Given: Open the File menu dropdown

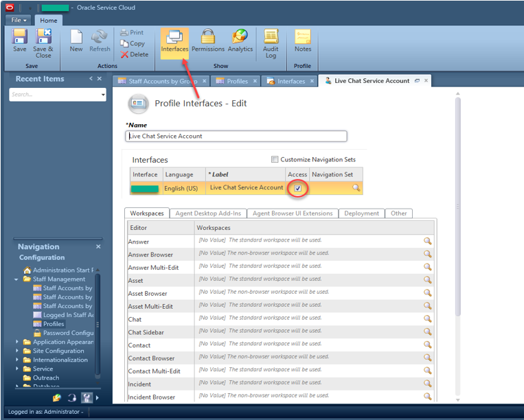Looking at the screenshot, I should (19, 21).
